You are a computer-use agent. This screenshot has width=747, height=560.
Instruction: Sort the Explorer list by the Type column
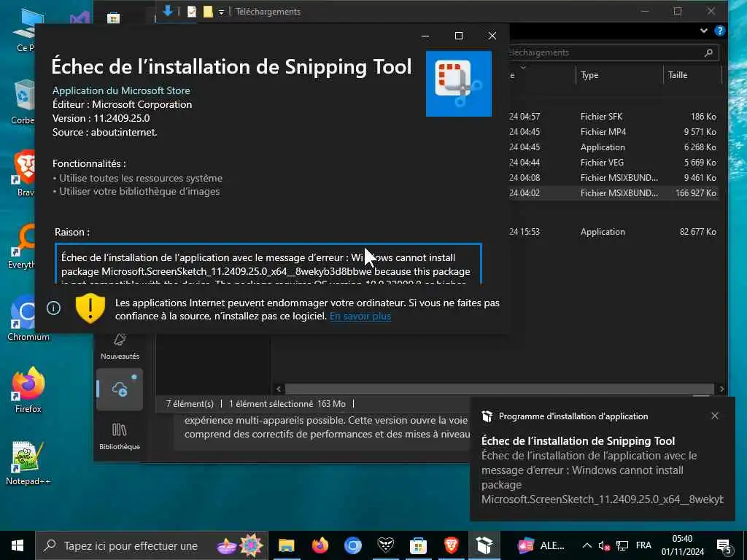[x=589, y=75]
